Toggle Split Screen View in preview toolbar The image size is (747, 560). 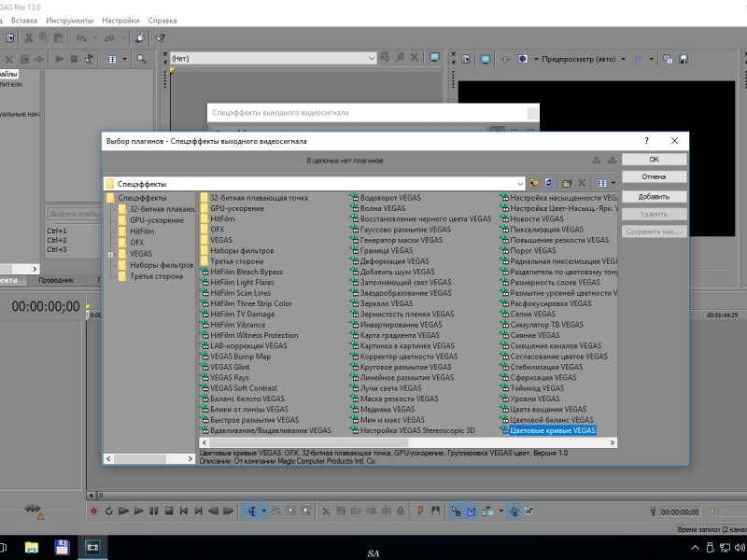point(523,59)
